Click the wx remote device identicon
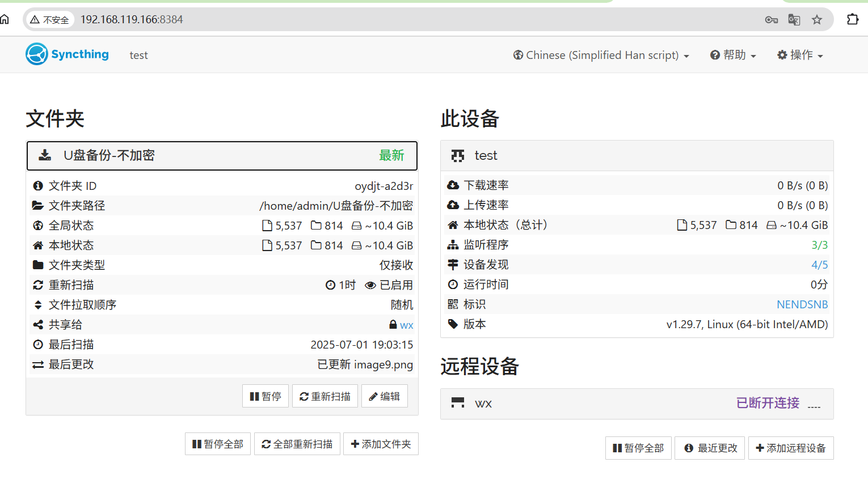Screen dimensions: 868x488 click(458, 403)
